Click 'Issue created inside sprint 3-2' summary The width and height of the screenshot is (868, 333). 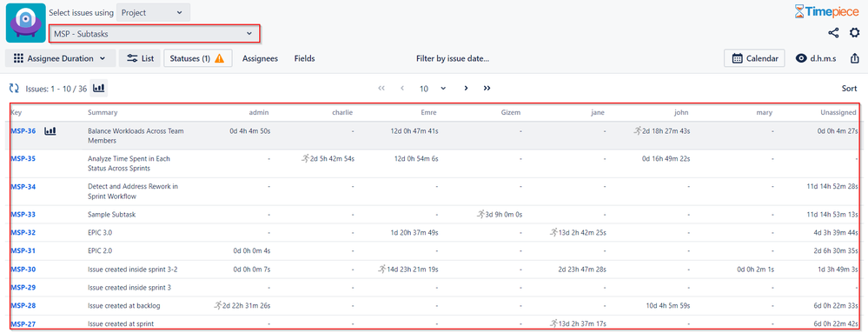pyautogui.click(x=133, y=270)
